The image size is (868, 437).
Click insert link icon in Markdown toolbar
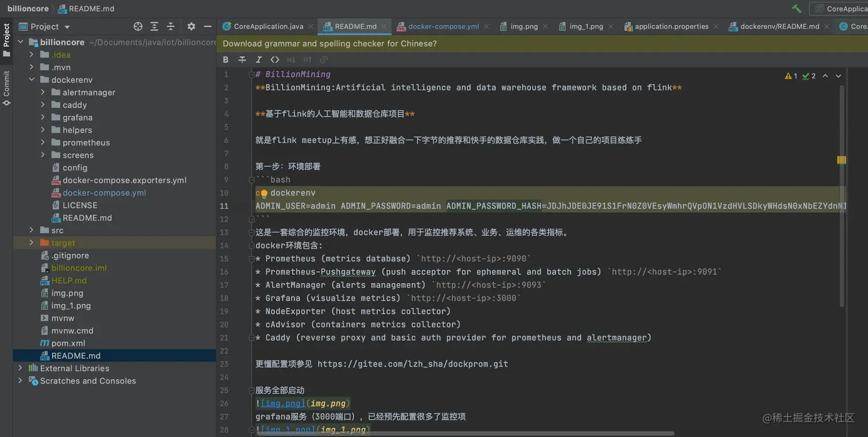coord(324,60)
